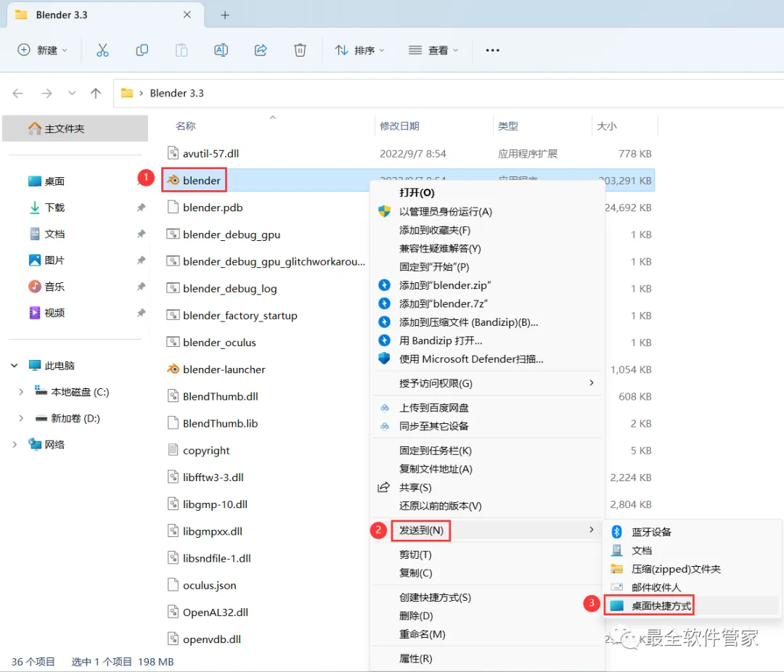
Task: Sort by the 名称 column header
Action: click(x=186, y=126)
